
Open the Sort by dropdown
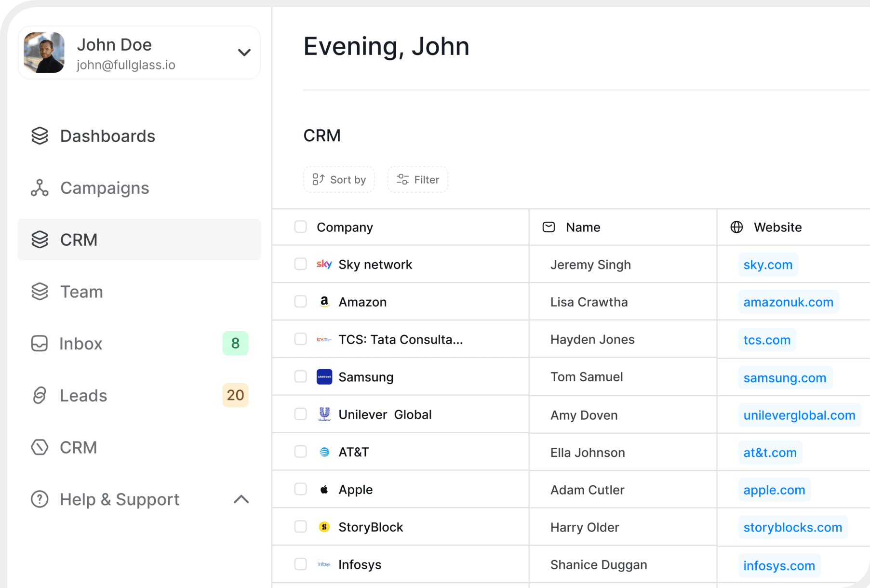339,179
